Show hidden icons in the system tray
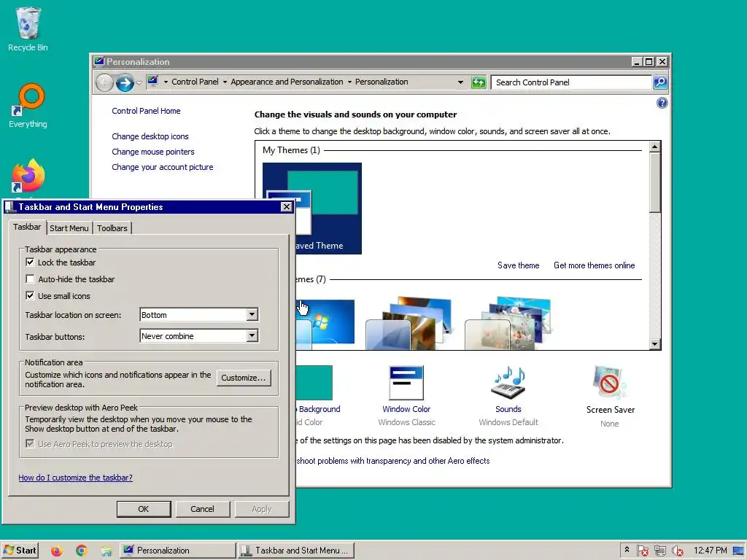Image resolution: width=747 pixels, height=560 pixels. (627, 550)
